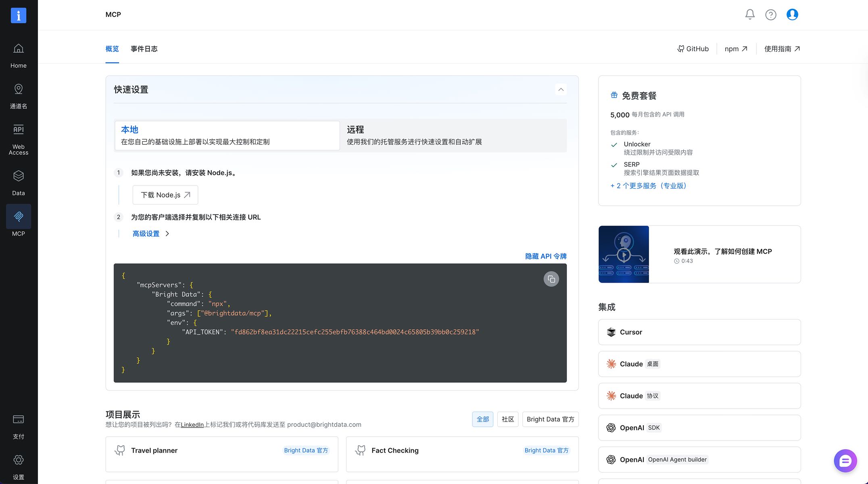Select the MCP sidebar icon
This screenshot has width=868, height=484.
pyautogui.click(x=19, y=217)
